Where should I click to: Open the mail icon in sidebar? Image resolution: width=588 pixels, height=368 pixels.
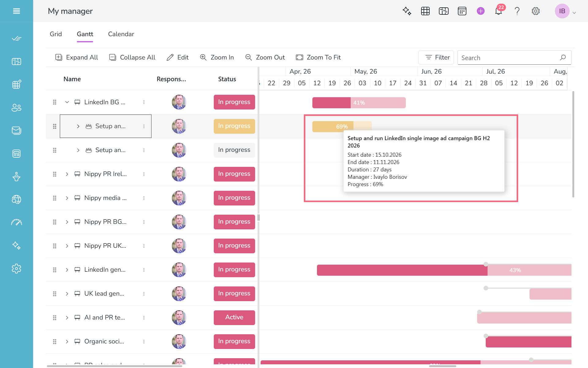[17, 131]
